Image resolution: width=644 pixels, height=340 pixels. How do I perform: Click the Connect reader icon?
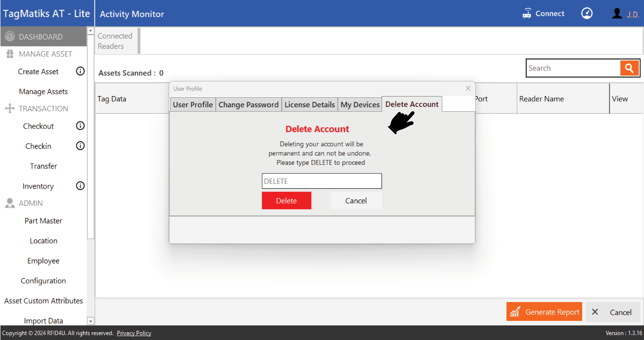[x=527, y=14]
